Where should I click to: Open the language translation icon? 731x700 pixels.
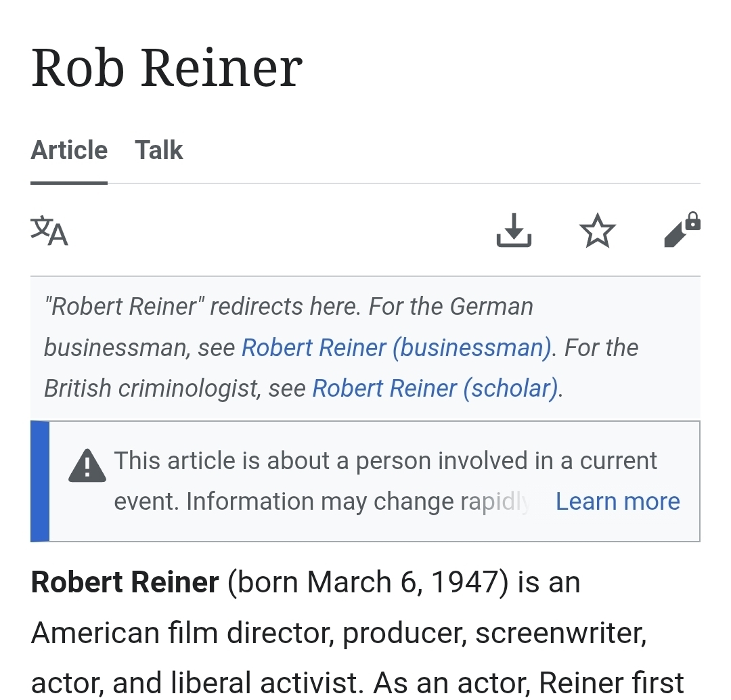click(49, 231)
